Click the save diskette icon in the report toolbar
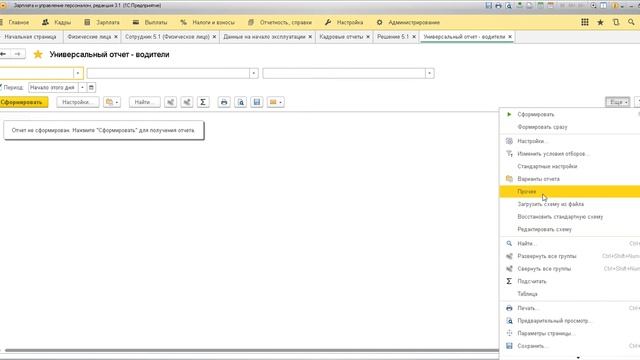The width and height of the screenshot is (640, 360). pos(257,102)
